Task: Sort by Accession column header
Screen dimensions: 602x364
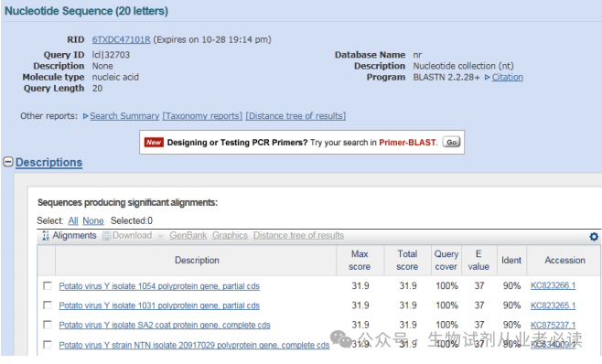Action: 564,261
